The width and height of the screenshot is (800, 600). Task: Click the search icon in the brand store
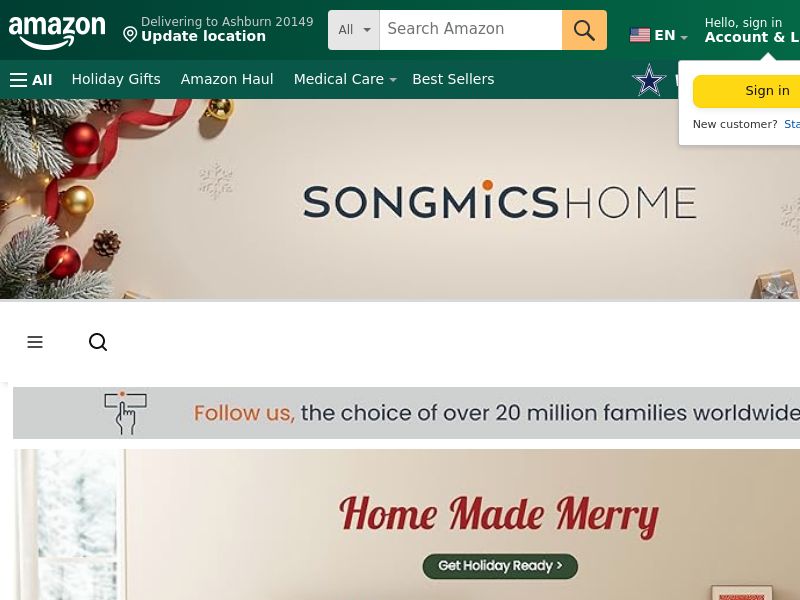98,342
